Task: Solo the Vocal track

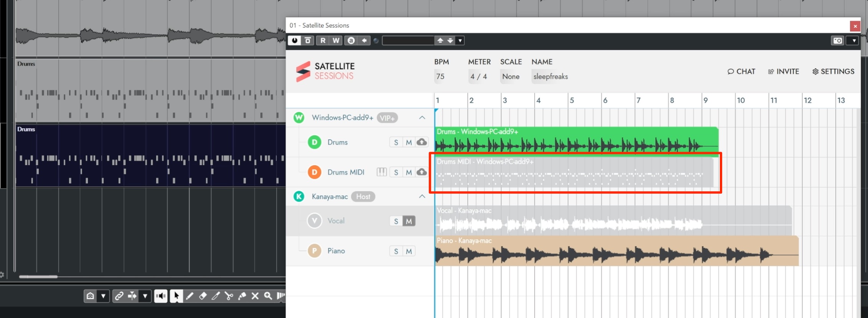Action: [x=396, y=221]
